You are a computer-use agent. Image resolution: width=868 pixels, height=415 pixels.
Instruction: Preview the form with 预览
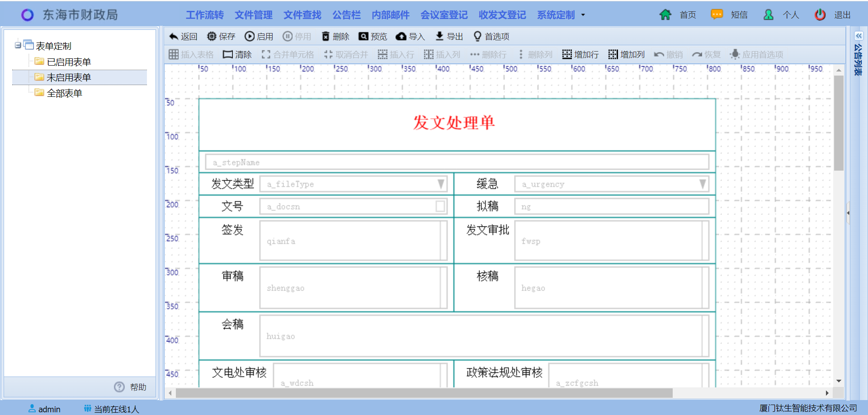(373, 37)
